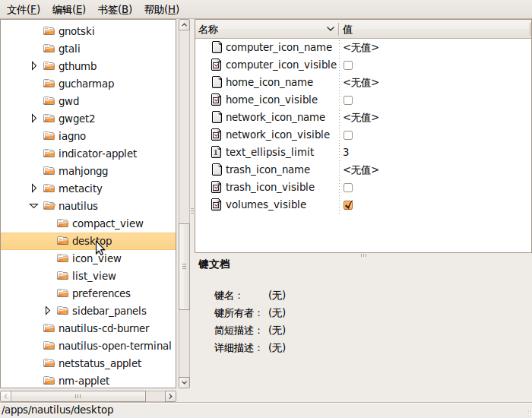This screenshot has width=532, height=418.
Task: Click the network_icon_name <无值> value
Action: 361,117
